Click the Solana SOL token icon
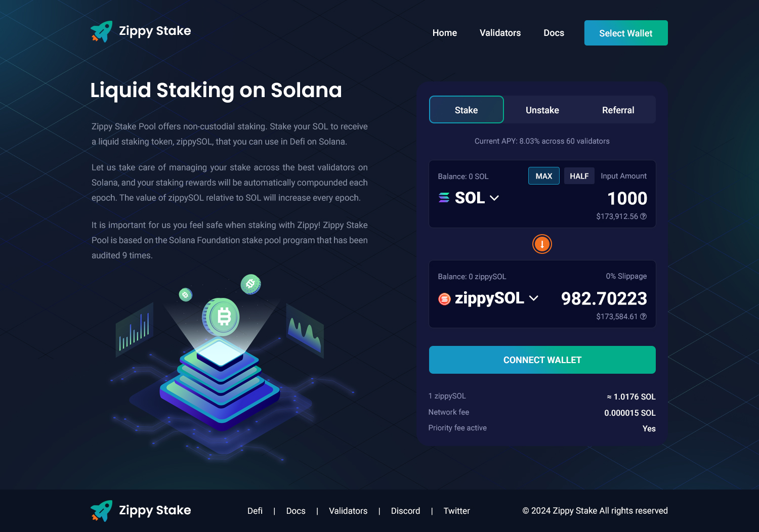759x532 pixels. (444, 198)
